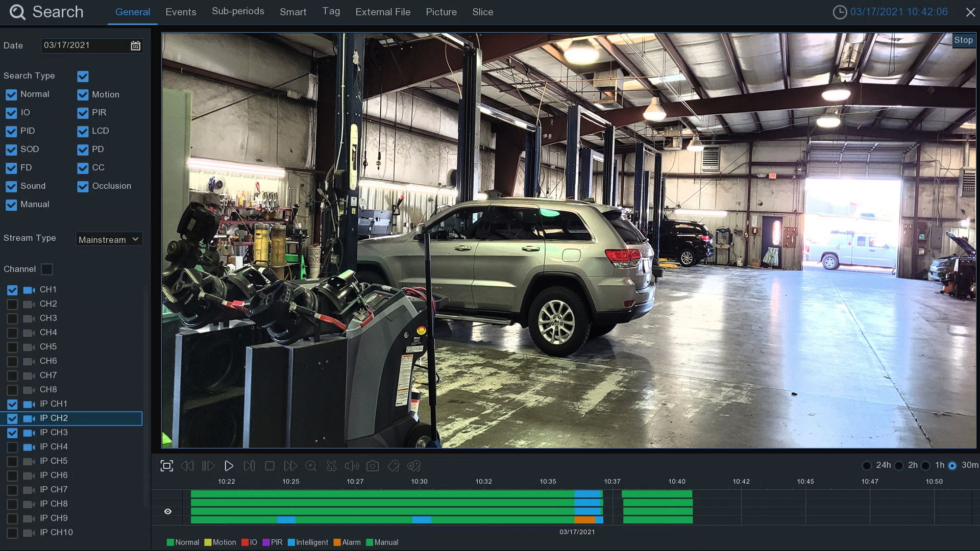Uncheck the Occlusion search type
Screen dimensions: 980x551
pos(83,187)
